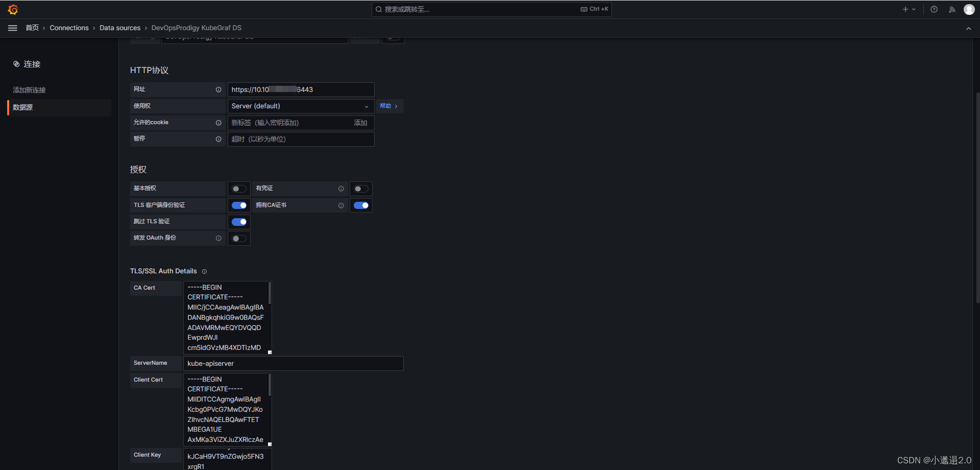Show info tooltip for 有凭证 option

pyautogui.click(x=341, y=189)
